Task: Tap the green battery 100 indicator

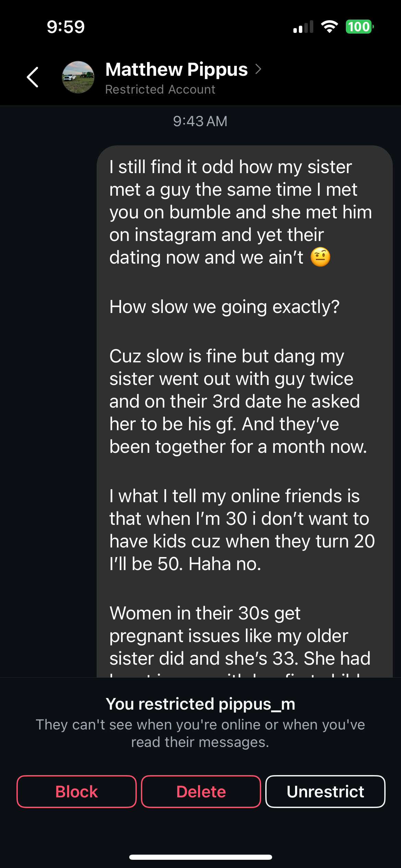Action: [x=359, y=27]
